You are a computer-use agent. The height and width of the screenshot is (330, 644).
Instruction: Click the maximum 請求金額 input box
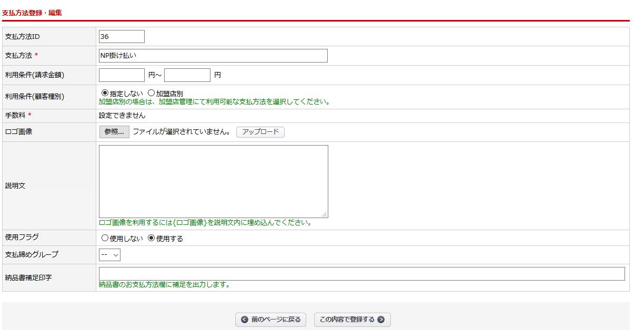(x=187, y=75)
